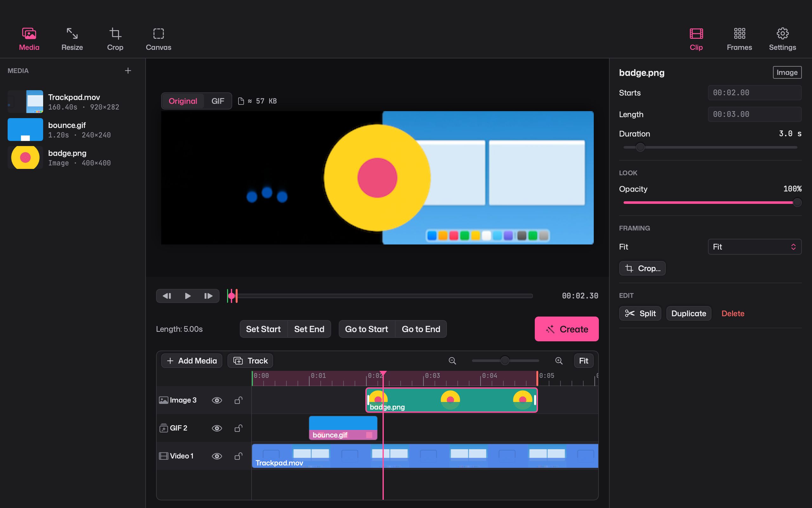Image resolution: width=812 pixels, height=508 pixels.
Task: Add new media with plus icon
Action: [128, 70]
